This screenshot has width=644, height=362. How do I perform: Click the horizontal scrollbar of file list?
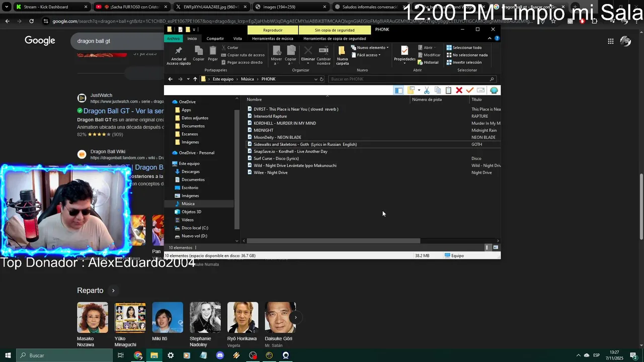[333, 241]
